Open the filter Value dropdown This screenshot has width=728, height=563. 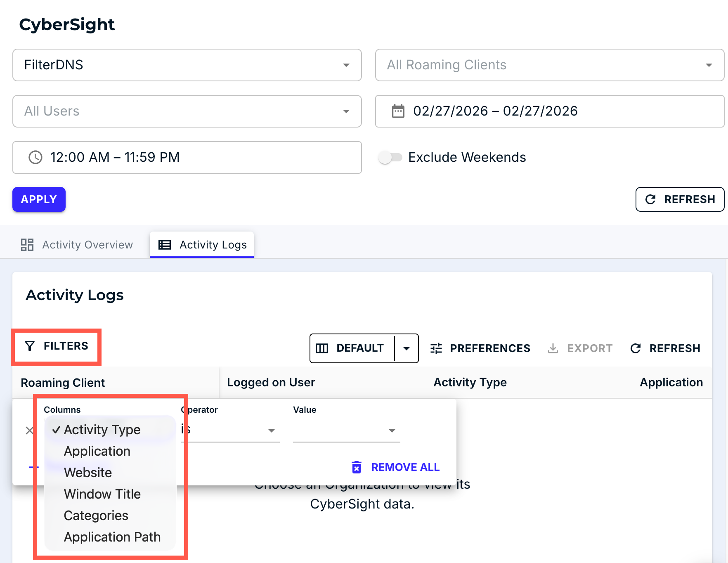click(346, 431)
